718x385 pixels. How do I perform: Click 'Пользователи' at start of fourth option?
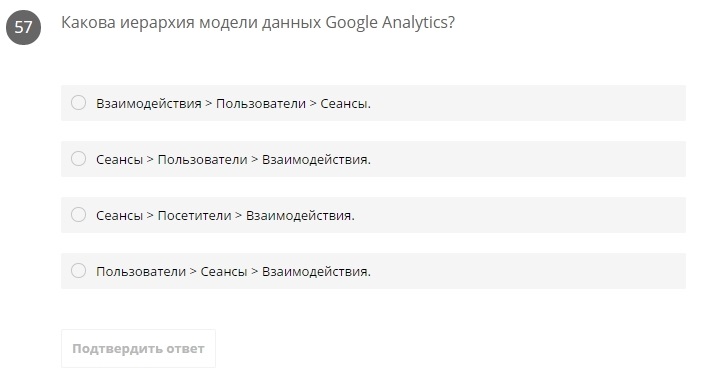[141, 271]
